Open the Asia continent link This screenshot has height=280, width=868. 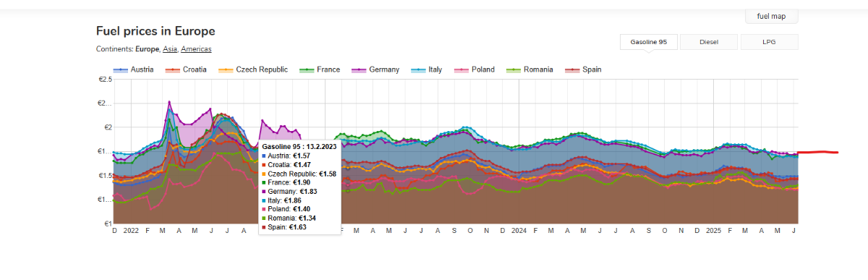(170, 49)
